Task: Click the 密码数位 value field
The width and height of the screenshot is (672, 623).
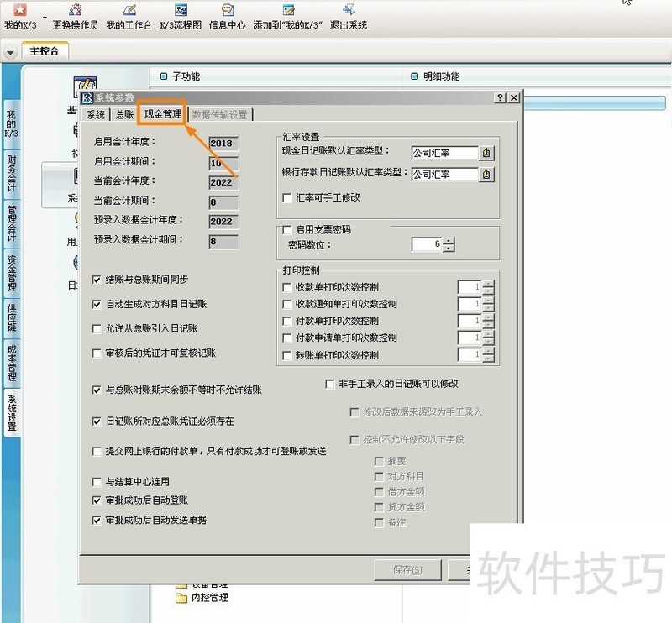Action: click(427, 244)
